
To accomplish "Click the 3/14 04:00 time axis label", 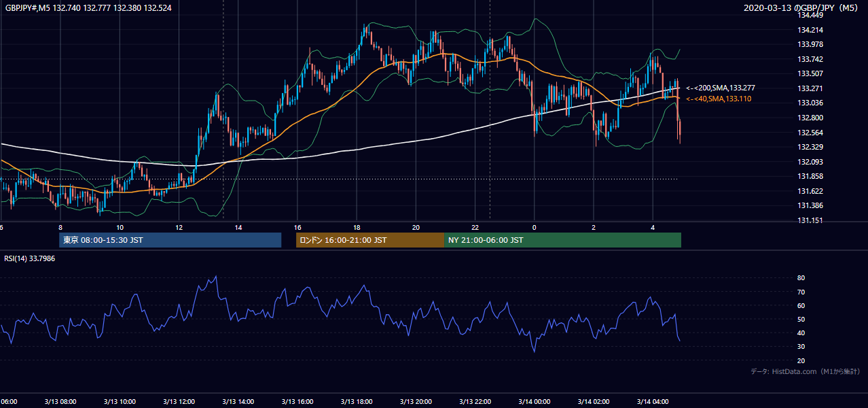I will pos(653,401).
